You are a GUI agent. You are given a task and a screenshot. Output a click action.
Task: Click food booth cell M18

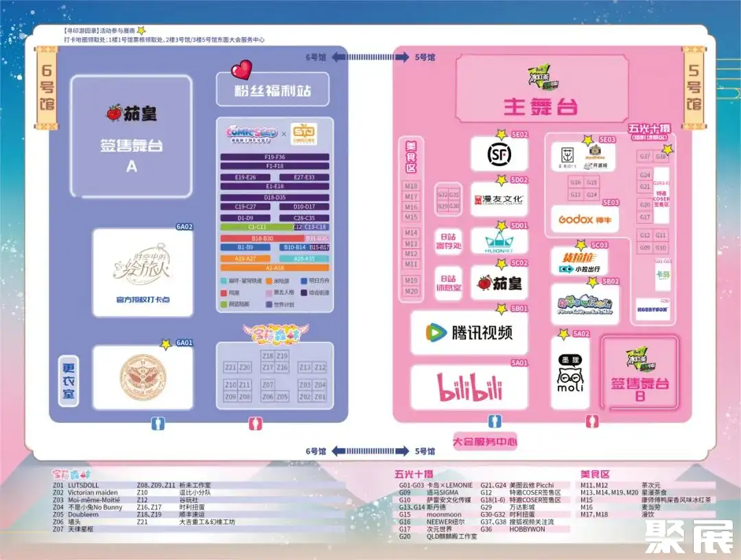411,186
